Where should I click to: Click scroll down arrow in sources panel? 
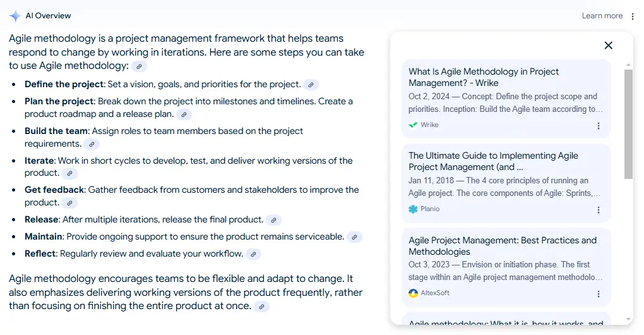(628, 319)
